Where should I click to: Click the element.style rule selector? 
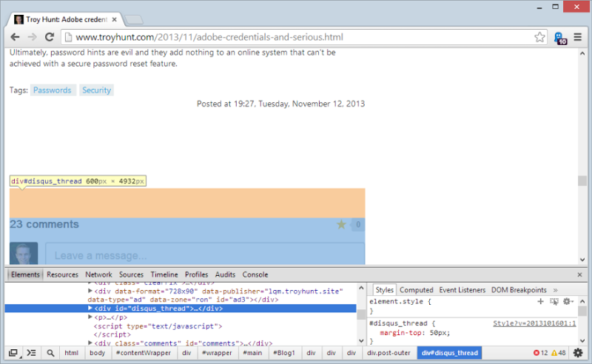click(396, 301)
